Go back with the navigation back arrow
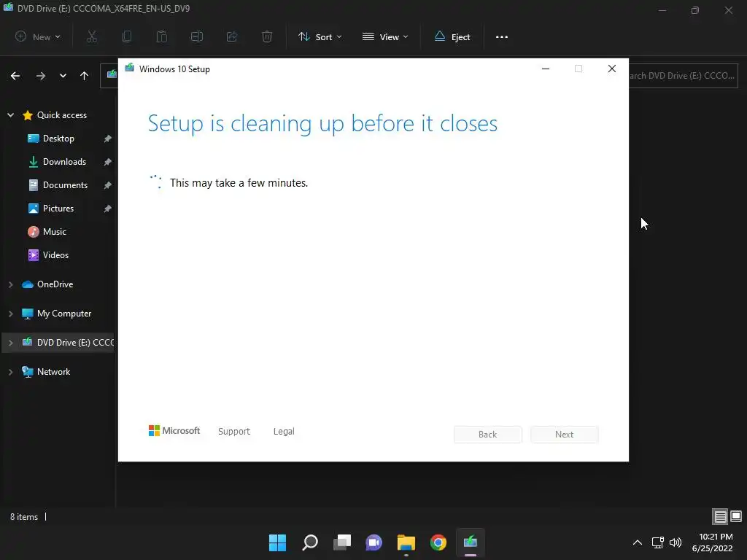This screenshot has width=747, height=560. click(15, 76)
